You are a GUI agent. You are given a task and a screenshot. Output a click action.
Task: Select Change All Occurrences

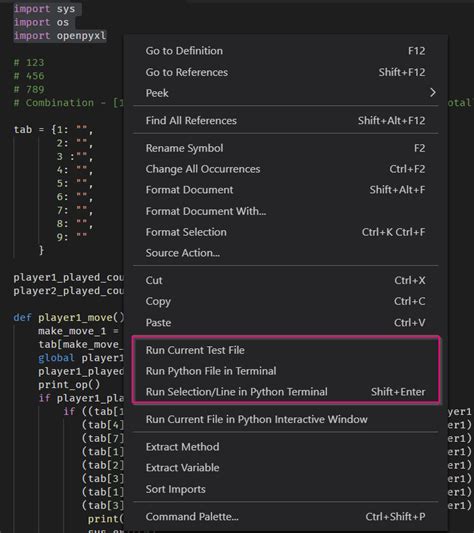(285, 169)
